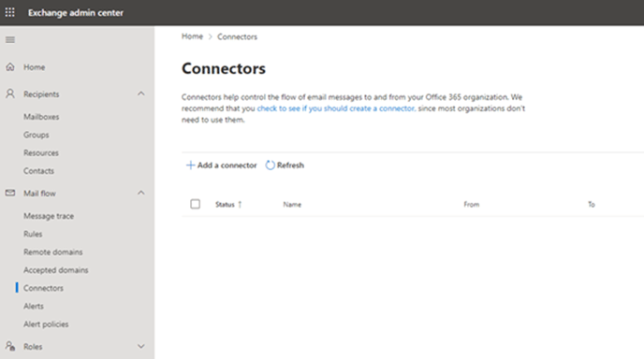Screen dimensions: 644x359
Task: Go to Home via breadcrumb link
Action: click(192, 36)
